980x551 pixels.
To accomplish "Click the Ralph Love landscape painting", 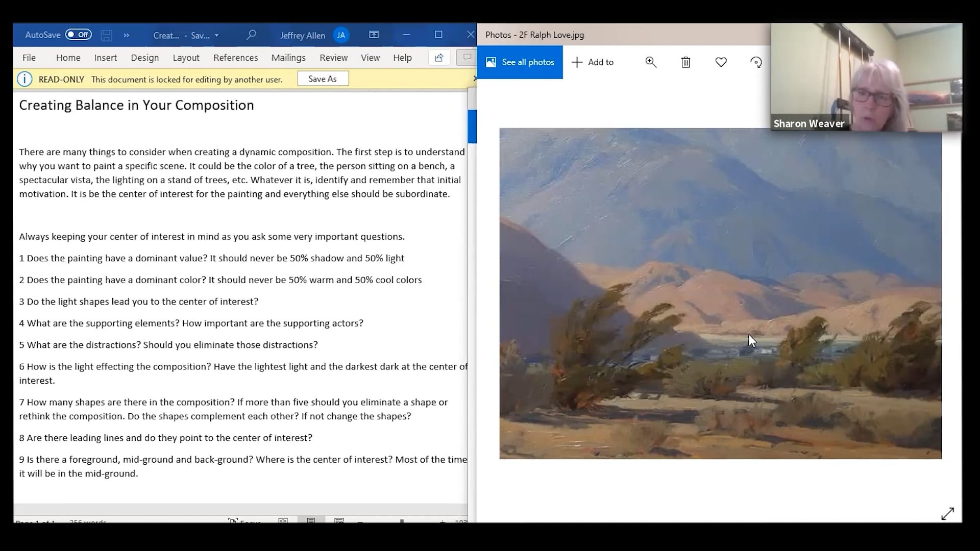I will (x=720, y=293).
